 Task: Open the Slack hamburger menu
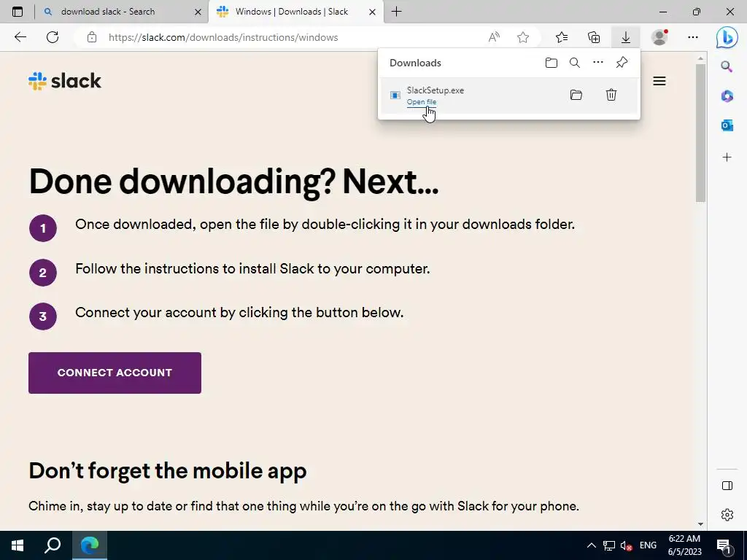click(659, 81)
